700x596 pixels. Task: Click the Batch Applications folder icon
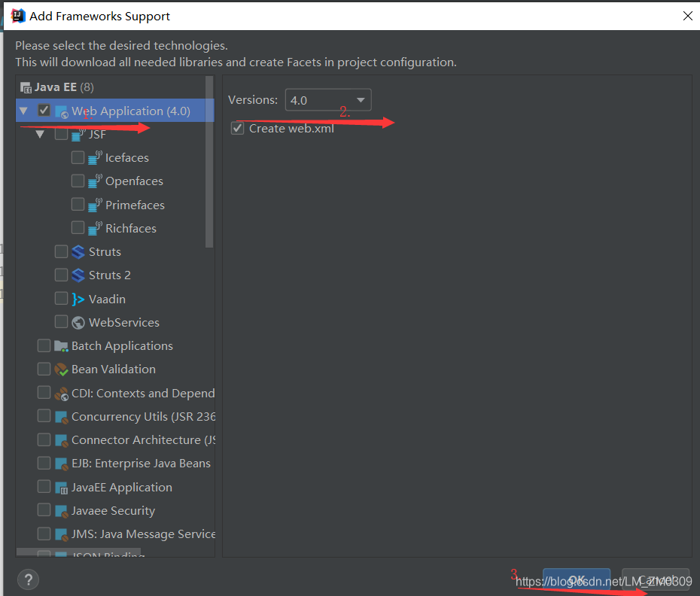pos(61,346)
